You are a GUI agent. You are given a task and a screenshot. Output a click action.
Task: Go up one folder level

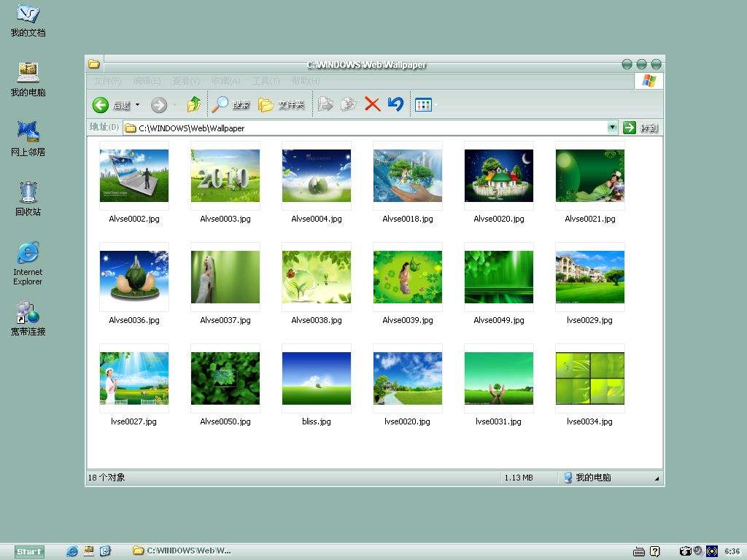[x=194, y=104]
